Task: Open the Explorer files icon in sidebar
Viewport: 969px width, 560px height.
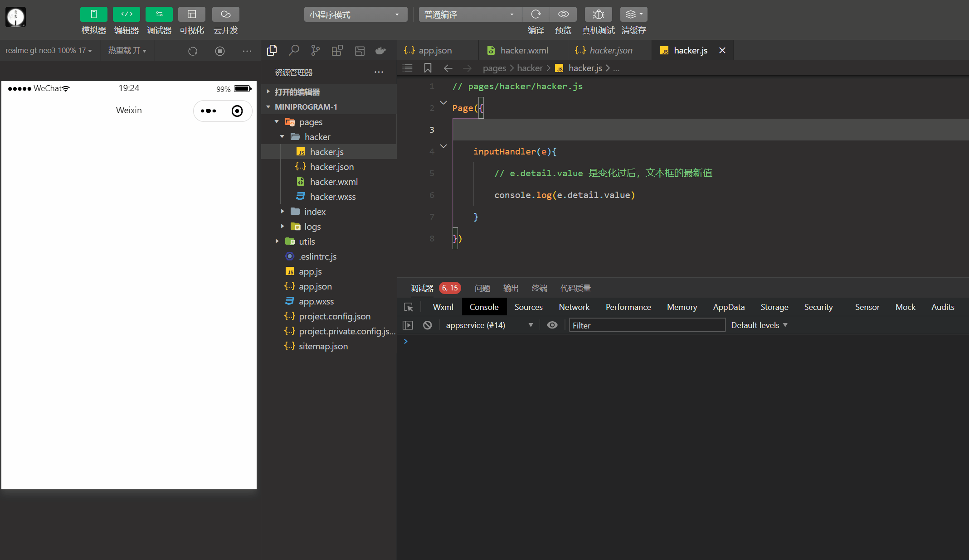Action: [272, 50]
